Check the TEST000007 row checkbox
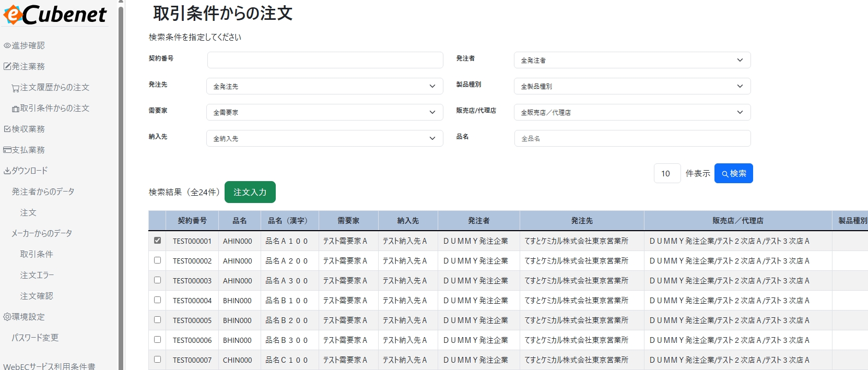The height and width of the screenshot is (370, 868). (x=157, y=360)
